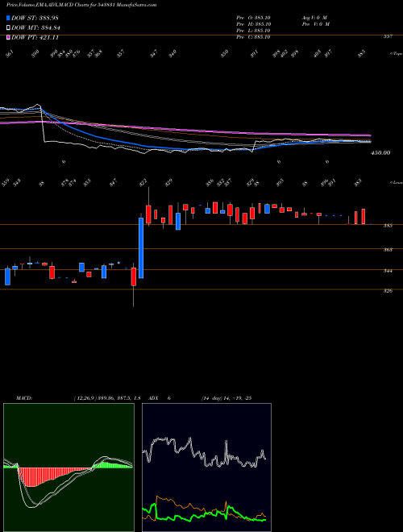Click the 363 price level axis label
403x532 pixels.
pyautogui.click(x=388, y=250)
